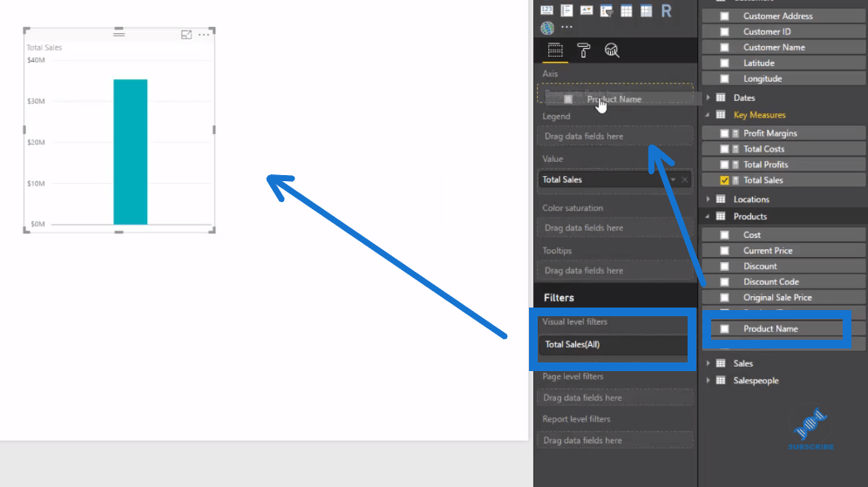Check the Original Sale Price field

(x=724, y=298)
